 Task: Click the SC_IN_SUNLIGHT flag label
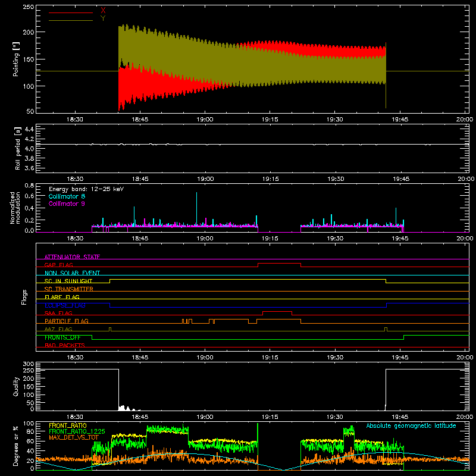(68, 281)
